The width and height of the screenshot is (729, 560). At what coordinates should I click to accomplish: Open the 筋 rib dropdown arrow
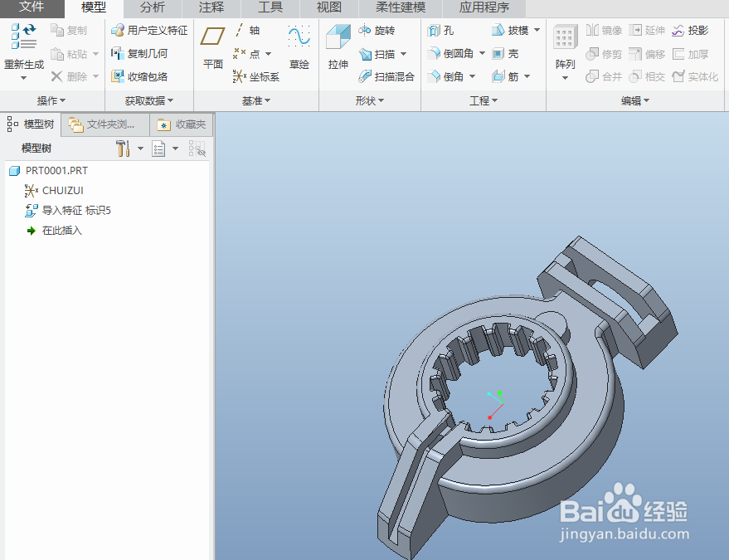527,76
